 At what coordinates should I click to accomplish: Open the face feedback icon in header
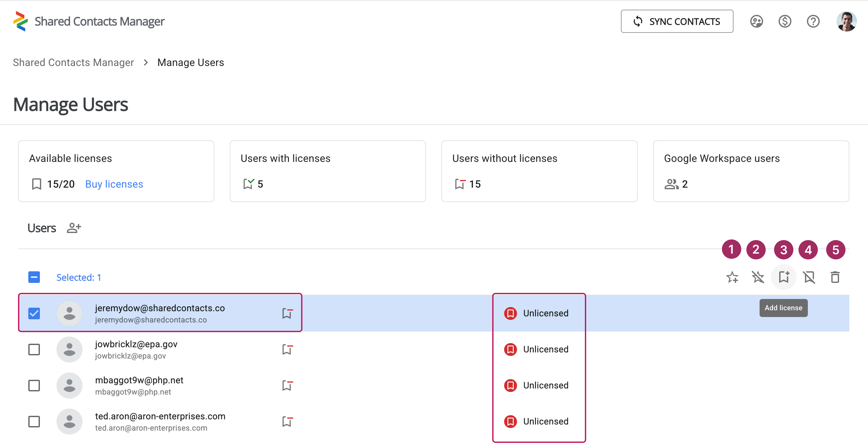coord(756,21)
